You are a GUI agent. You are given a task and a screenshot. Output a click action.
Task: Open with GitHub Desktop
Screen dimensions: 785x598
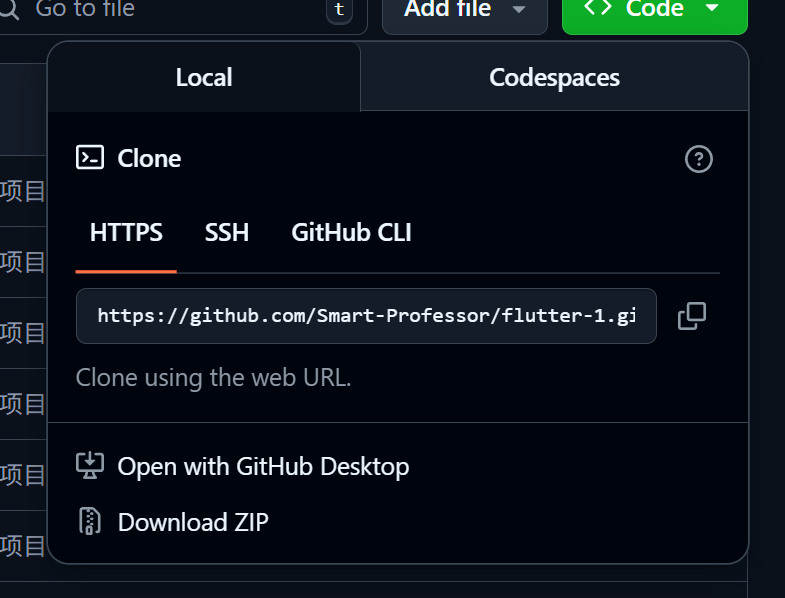point(263,466)
